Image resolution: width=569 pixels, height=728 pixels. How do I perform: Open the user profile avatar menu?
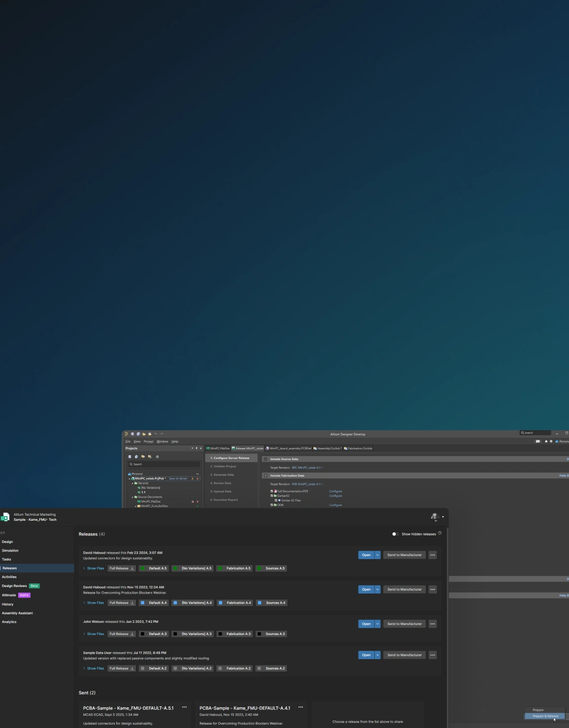pos(434,517)
